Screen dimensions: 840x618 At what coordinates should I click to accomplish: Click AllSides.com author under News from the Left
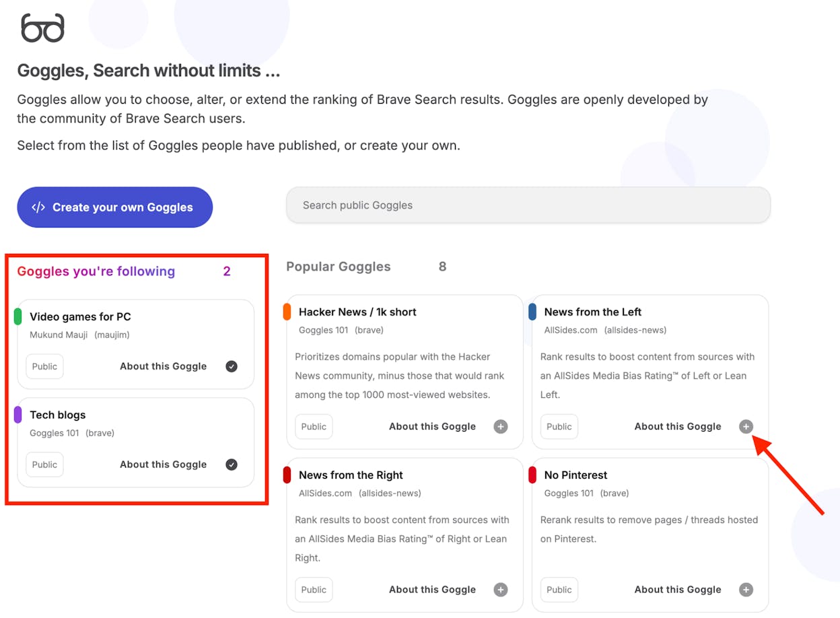coord(605,330)
